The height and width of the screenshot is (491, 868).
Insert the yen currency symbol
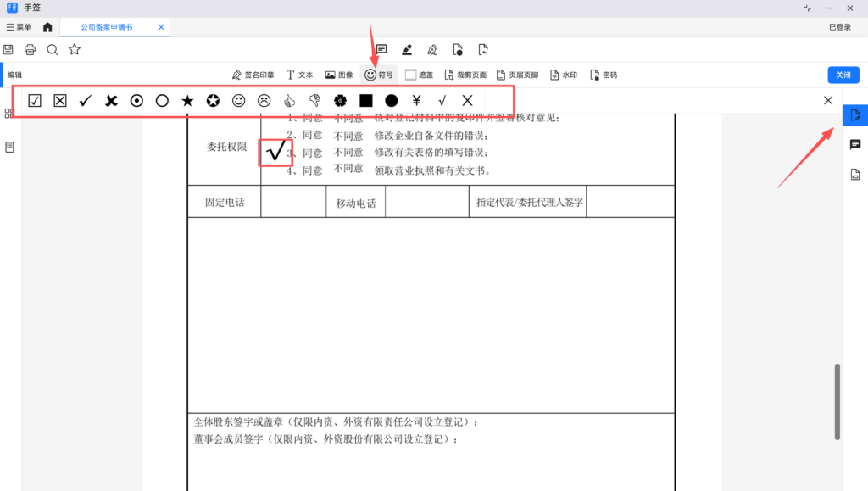coord(417,100)
